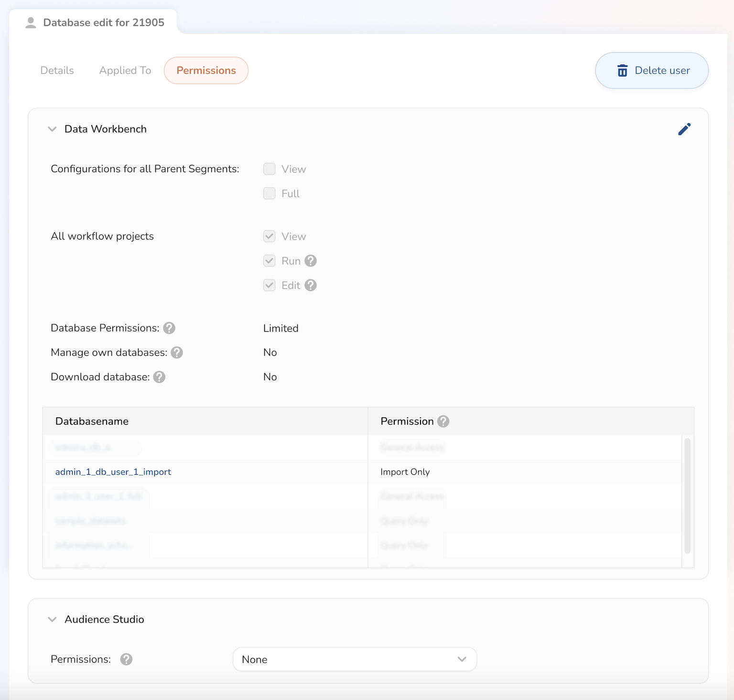The image size is (734, 700).
Task: Open help for Manage own databases
Action: [x=177, y=352]
